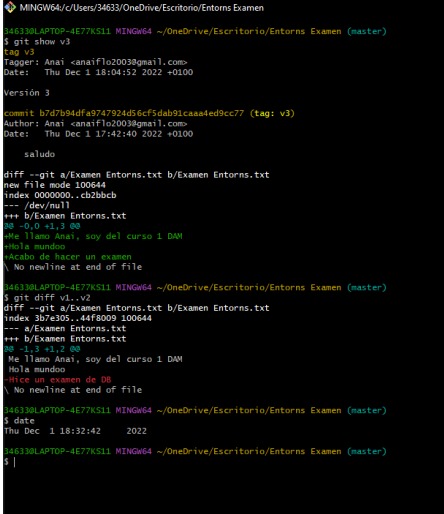Viewport: 444px width, 514px height.
Task: Click the '--- a/Examen Entorns.txt' line
Action: [65, 329]
